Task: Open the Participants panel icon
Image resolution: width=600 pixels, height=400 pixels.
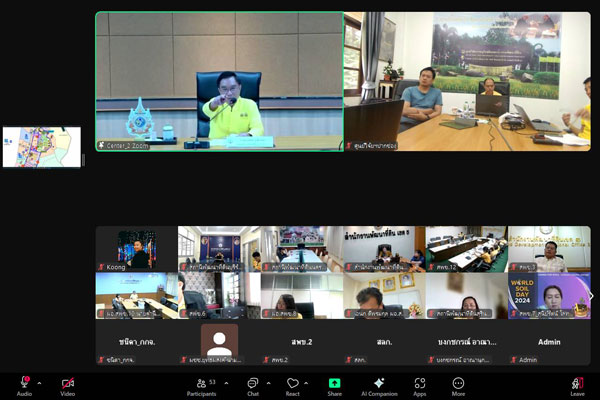Action: 200,383
